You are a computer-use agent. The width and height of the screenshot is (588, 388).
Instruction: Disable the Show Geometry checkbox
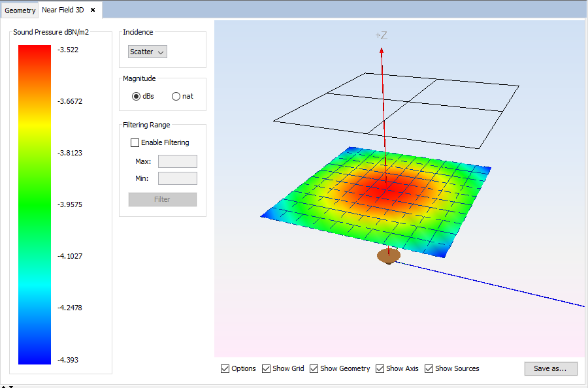pyautogui.click(x=314, y=368)
